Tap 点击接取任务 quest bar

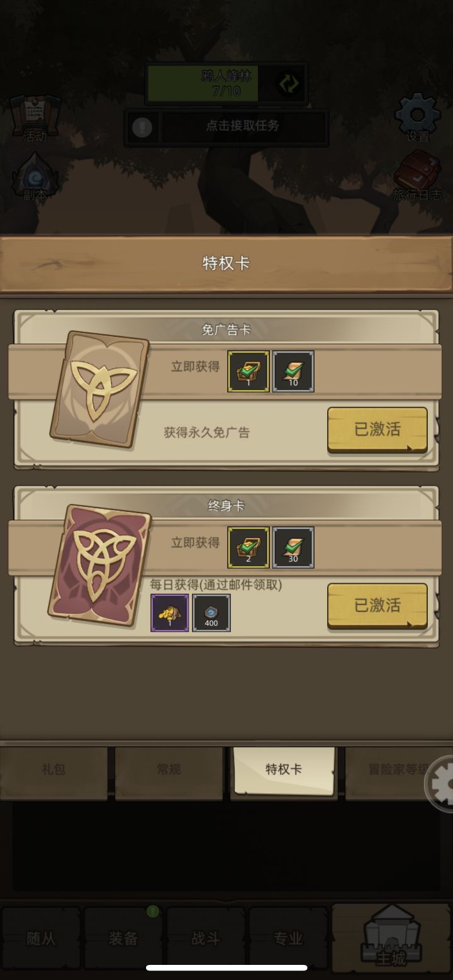tap(243, 127)
